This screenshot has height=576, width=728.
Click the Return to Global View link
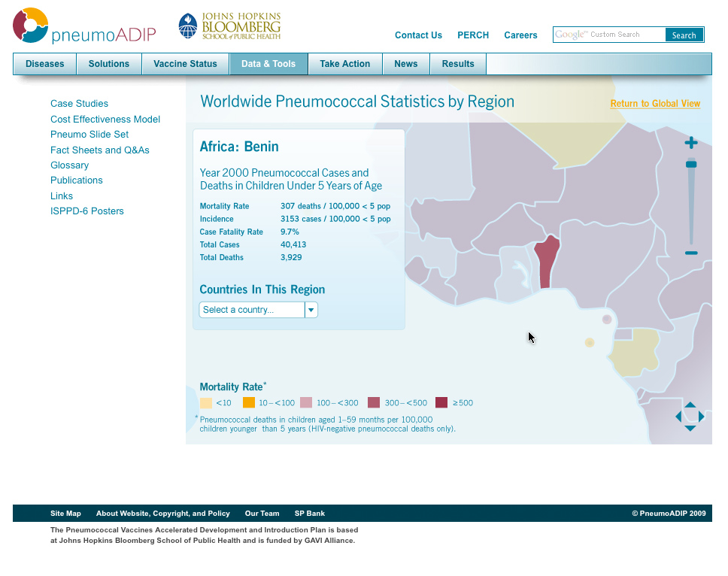[x=654, y=104]
